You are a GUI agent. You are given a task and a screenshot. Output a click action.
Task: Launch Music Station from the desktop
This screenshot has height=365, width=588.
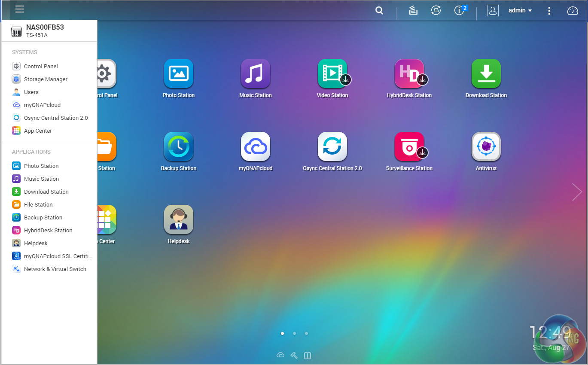pyautogui.click(x=255, y=73)
